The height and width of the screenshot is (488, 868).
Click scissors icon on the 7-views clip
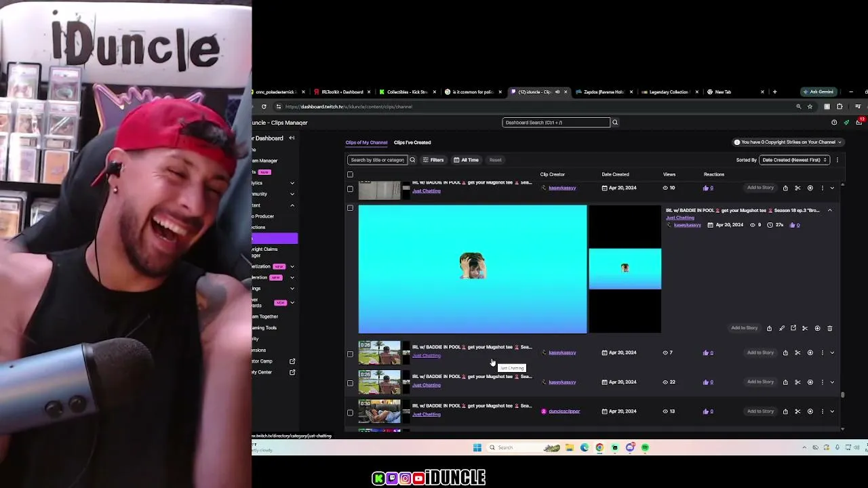click(797, 352)
